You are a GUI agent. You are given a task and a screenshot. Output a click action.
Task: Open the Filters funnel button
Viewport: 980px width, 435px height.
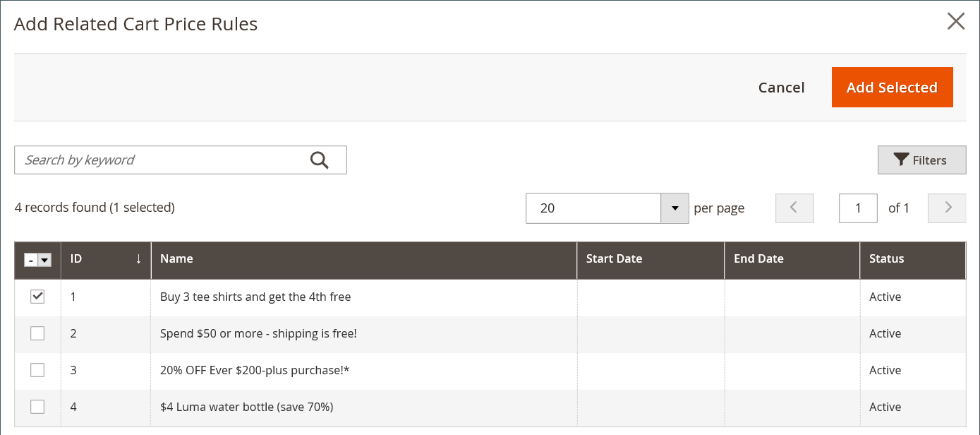pos(921,160)
